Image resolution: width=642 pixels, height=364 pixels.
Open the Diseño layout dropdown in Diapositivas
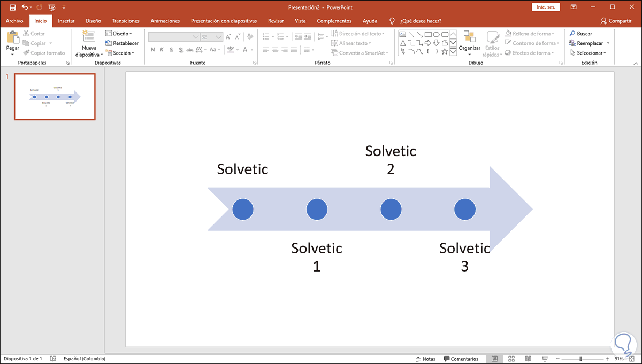point(119,34)
